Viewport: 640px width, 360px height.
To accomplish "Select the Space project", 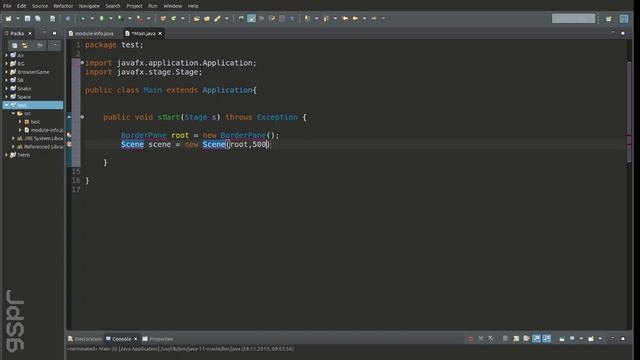I will coord(24,97).
